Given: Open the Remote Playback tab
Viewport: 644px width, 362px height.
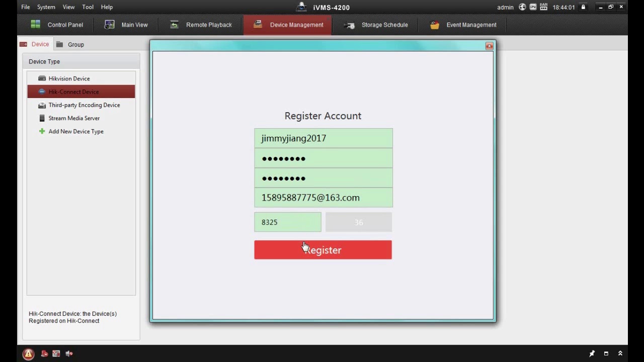Looking at the screenshot, I should (x=201, y=25).
